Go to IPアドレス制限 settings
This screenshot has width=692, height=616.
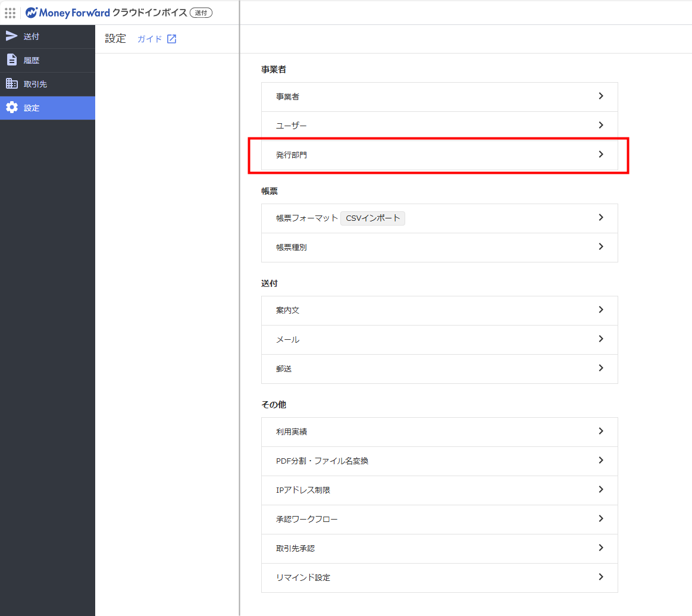[439, 490]
